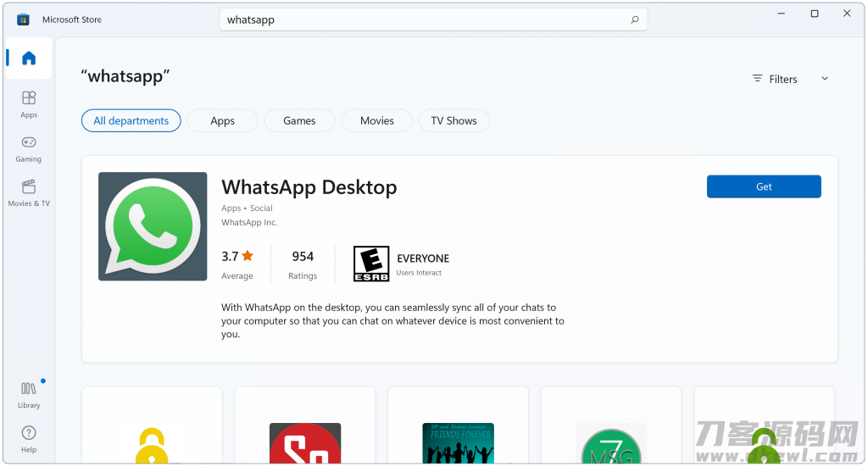This screenshot has width=868, height=467.
Task: Click the 954 Ratings count
Action: (x=303, y=264)
